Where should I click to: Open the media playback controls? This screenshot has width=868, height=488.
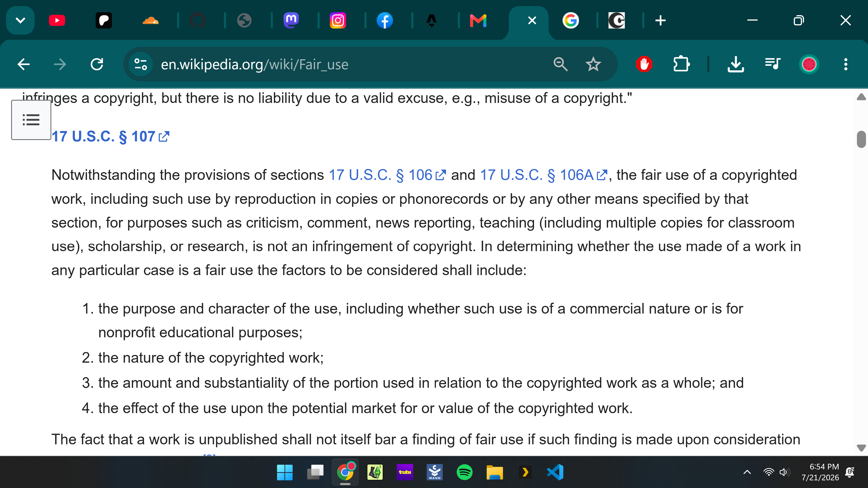(772, 64)
